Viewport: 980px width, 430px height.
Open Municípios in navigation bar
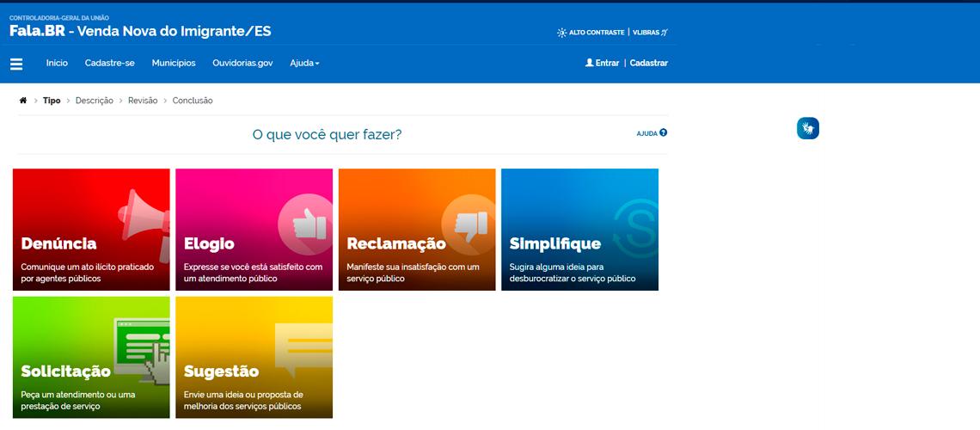coord(174,63)
